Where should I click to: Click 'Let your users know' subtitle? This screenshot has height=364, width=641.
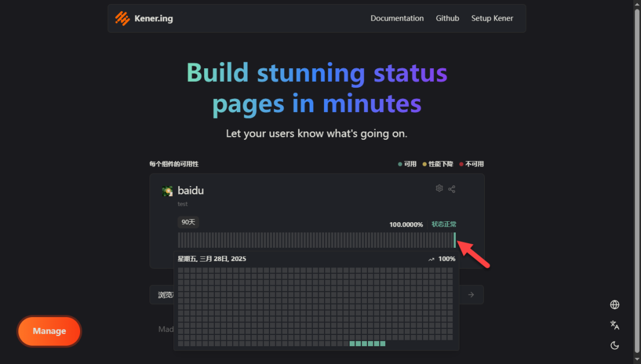tap(317, 133)
